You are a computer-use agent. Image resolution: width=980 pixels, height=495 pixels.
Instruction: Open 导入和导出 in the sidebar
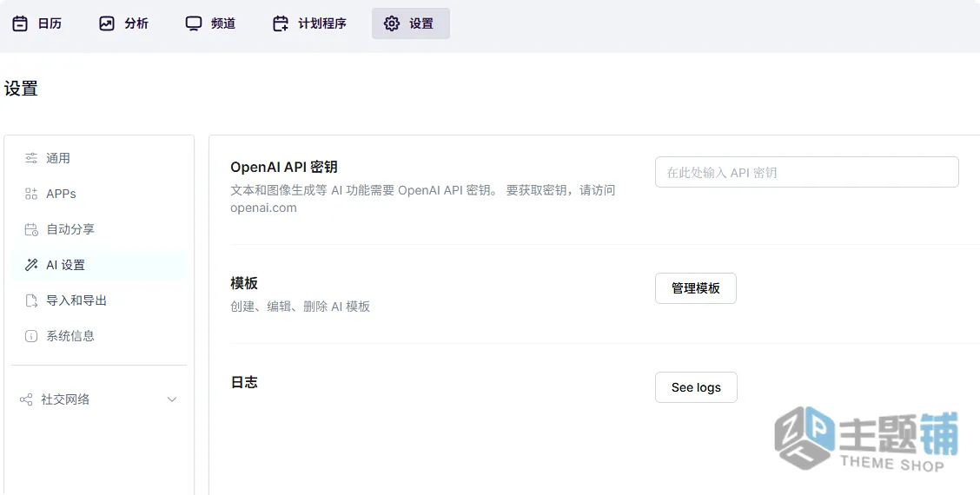point(99,300)
